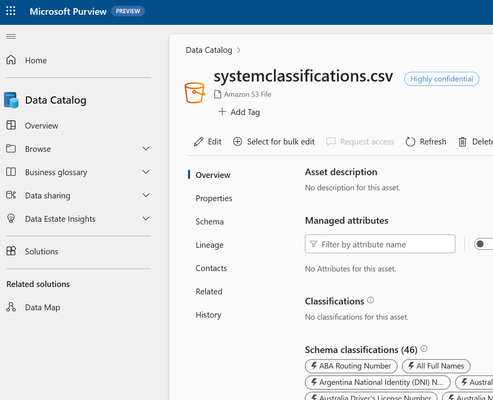The width and height of the screenshot is (493, 400).
Task: Click the Data sharing icon
Action: coord(11,195)
